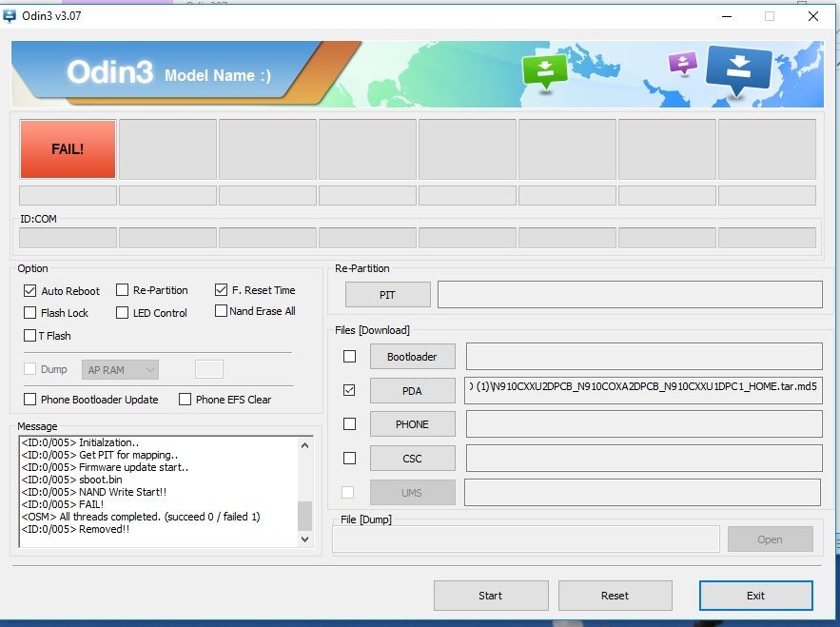Screen dimensions: 840x627
Task: Click the Bootloader file button
Action: point(413,357)
